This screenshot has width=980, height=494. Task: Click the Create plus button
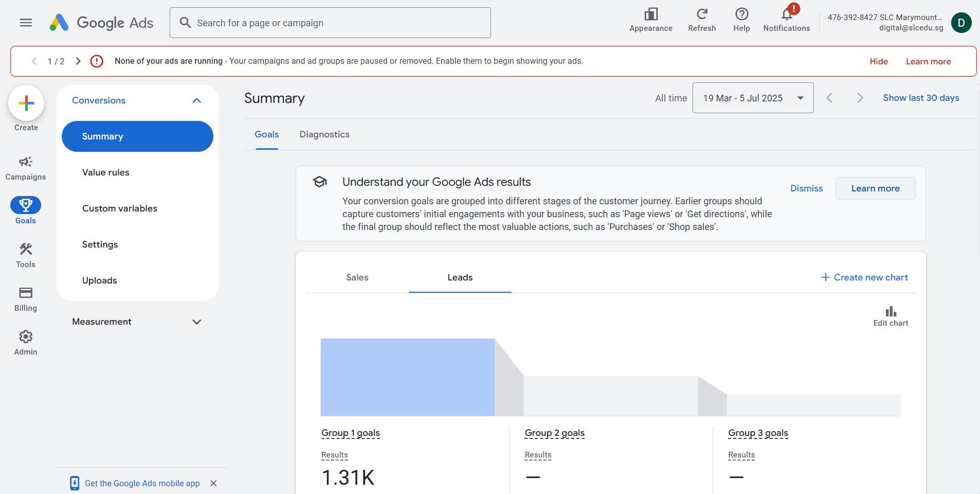click(26, 103)
